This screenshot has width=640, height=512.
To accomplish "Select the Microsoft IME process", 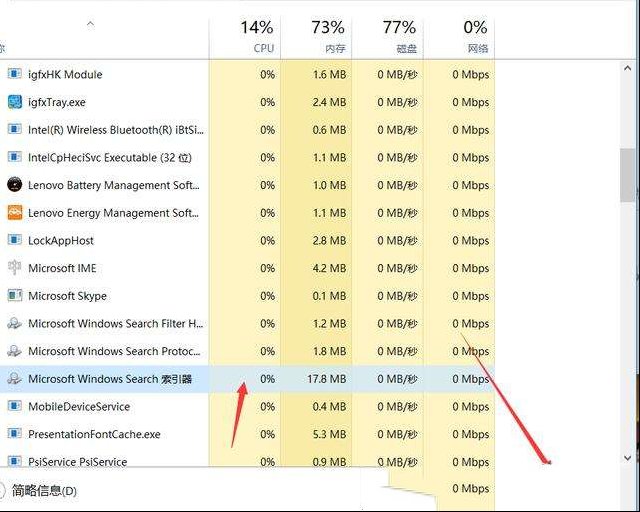I will coord(247,268).
